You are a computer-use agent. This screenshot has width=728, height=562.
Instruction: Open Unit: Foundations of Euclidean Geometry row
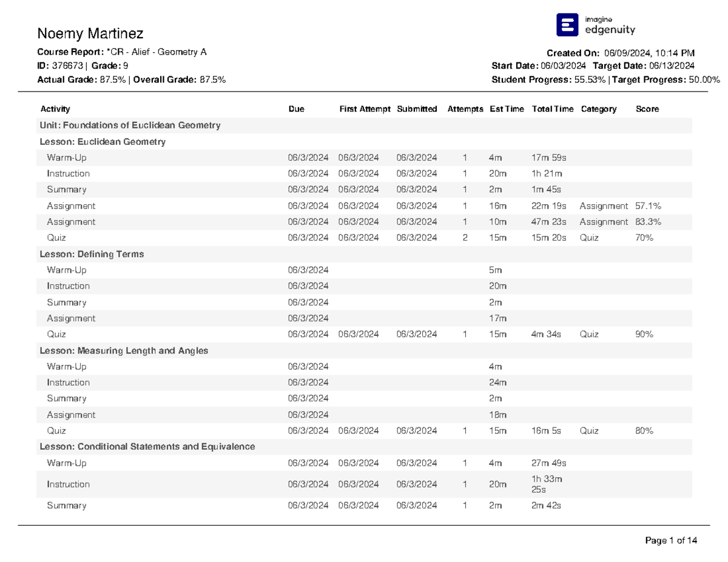(x=365, y=125)
